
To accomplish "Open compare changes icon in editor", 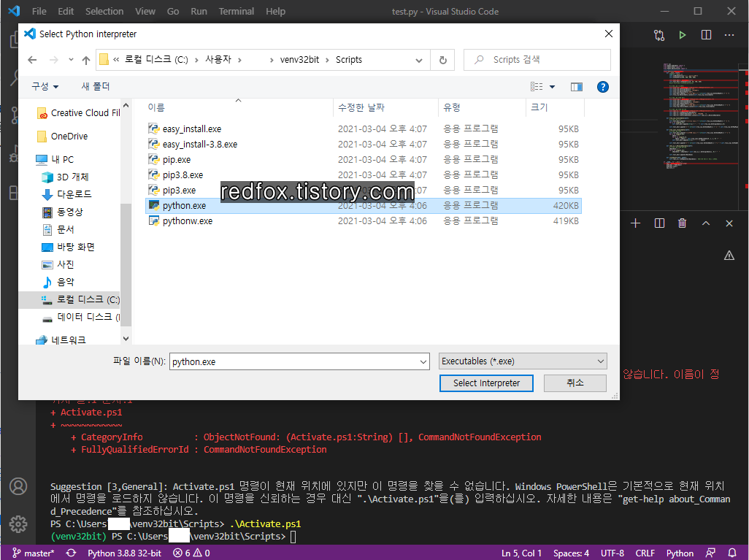I will (x=659, y=35).
